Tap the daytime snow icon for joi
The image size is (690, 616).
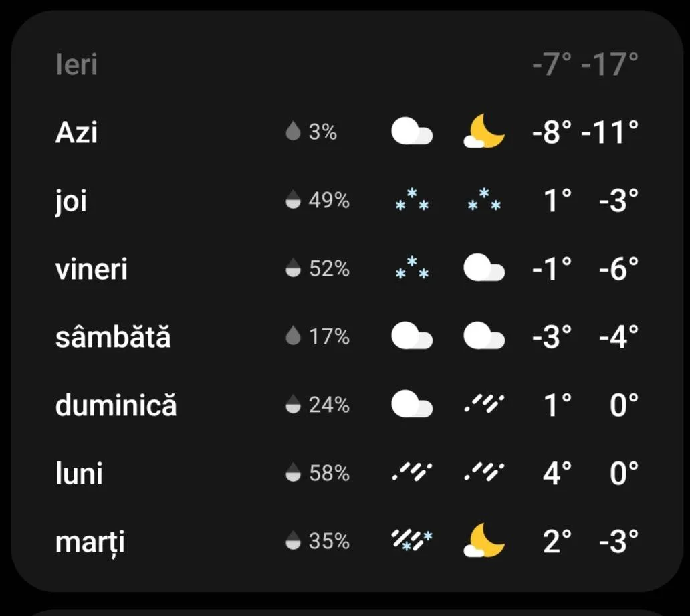[x=412, y=200]
